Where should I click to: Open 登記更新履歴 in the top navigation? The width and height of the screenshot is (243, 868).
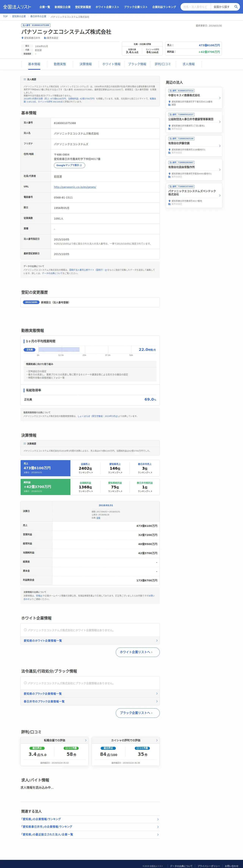tap(83, 7)
